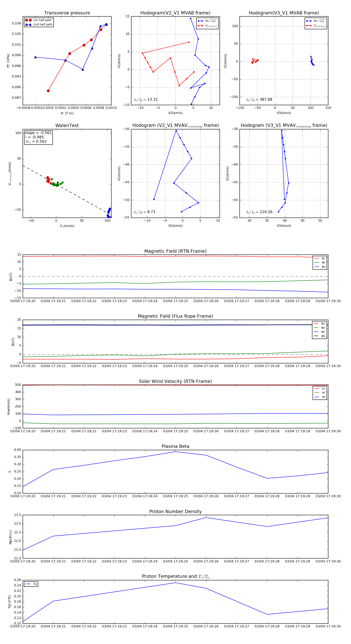Select the Vn legend entry
351x644 pixels.
[320, 397]
